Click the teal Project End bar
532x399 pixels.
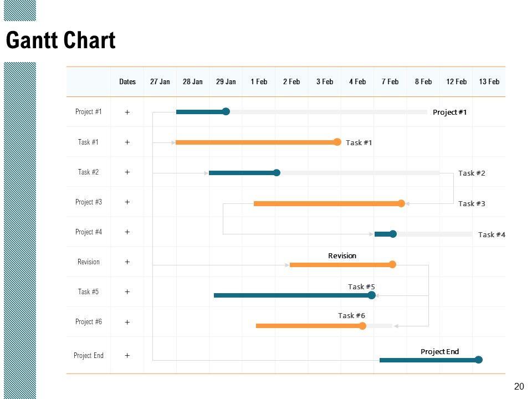click(427, 360)
